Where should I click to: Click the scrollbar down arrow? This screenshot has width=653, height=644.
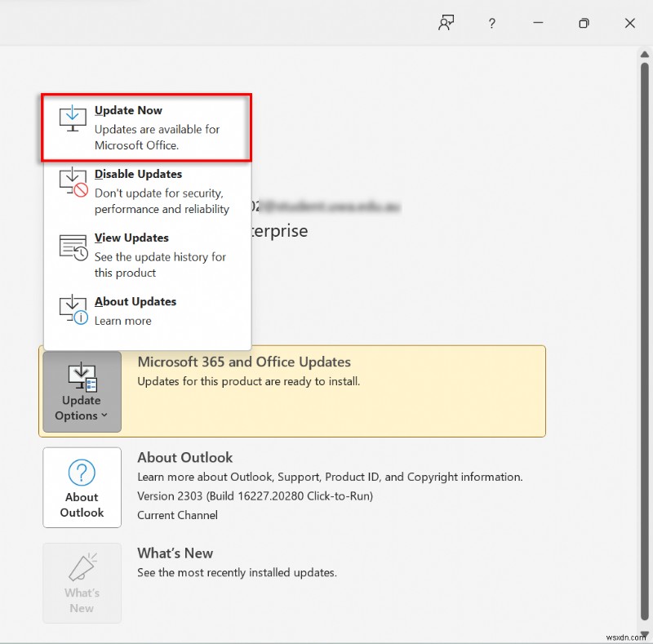click(644, 633)
